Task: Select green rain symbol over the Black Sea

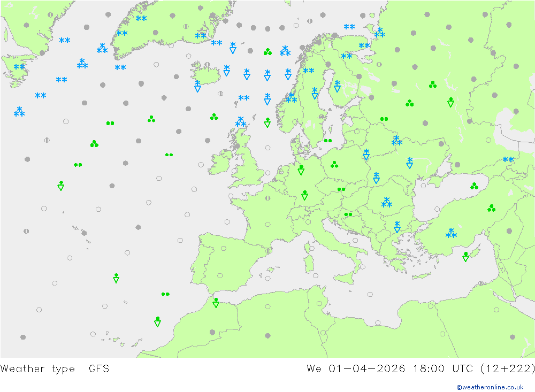Action: click(x=474, y=186)
